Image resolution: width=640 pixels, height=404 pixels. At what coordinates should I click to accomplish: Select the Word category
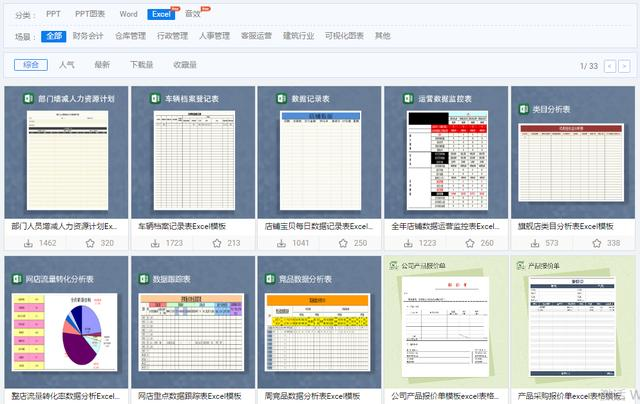129,14
